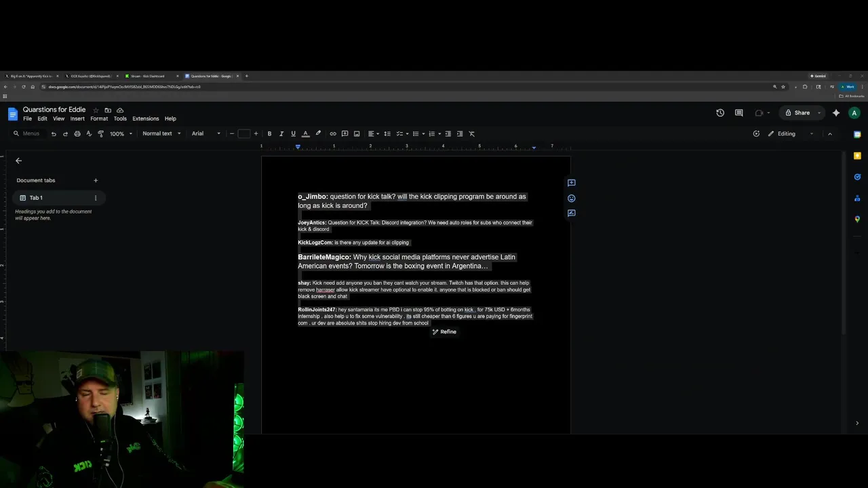Viewport: 868px width, 488px height.
Task: Click the Decrease indent icon
Action: point(448,134)
